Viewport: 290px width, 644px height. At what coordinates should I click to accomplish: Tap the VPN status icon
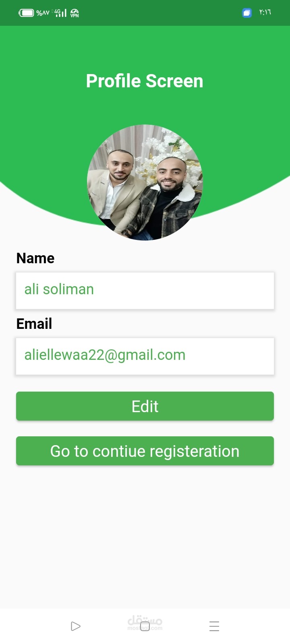pos(75,13)
